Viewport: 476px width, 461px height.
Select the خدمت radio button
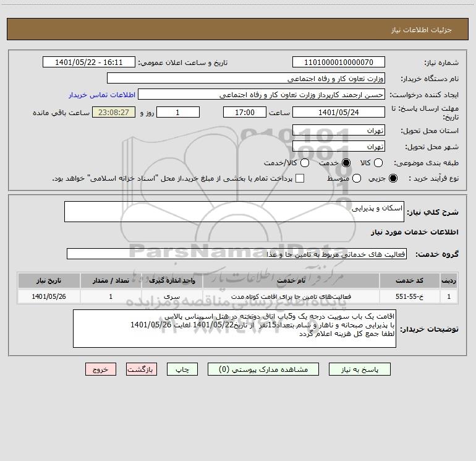(346, 163)
